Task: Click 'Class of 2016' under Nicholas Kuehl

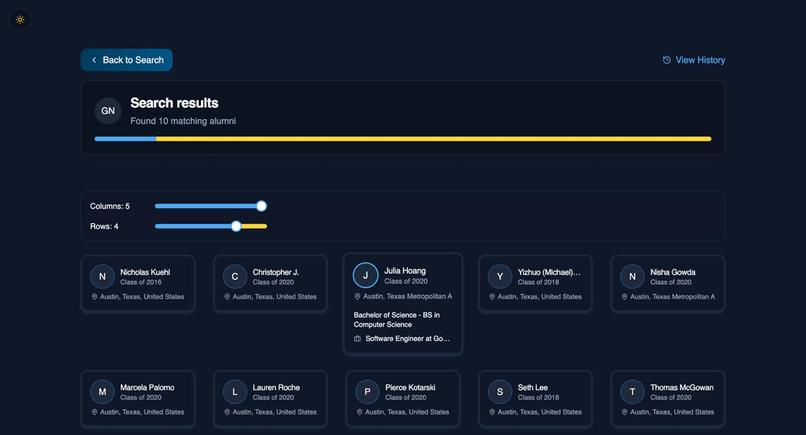Action: click(141, 282)
